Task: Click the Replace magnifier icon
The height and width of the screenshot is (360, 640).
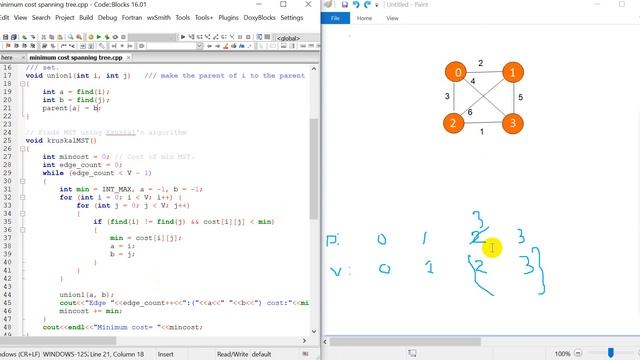Action: point(79,37)
